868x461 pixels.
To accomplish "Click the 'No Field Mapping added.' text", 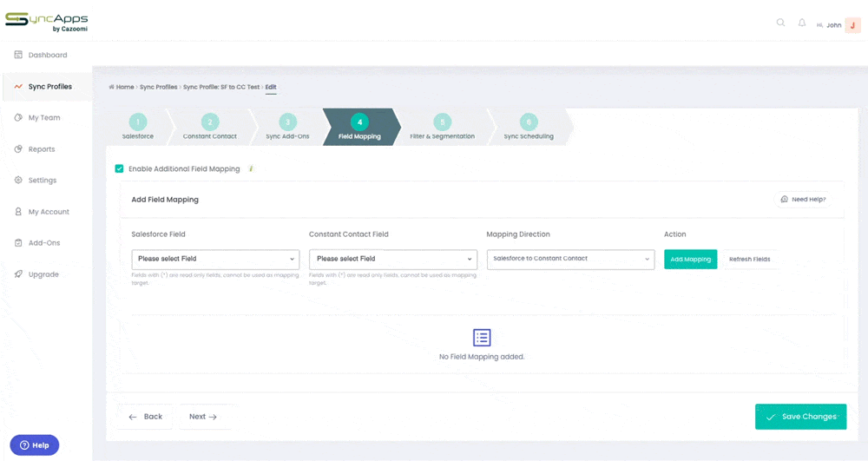I will (482, 357).
